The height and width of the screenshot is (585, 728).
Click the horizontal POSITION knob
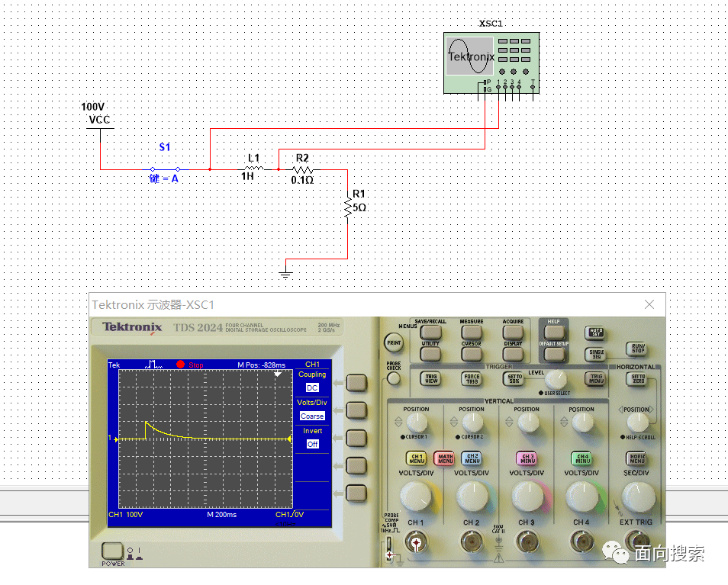pyautogui.click(x=637, y=423)
